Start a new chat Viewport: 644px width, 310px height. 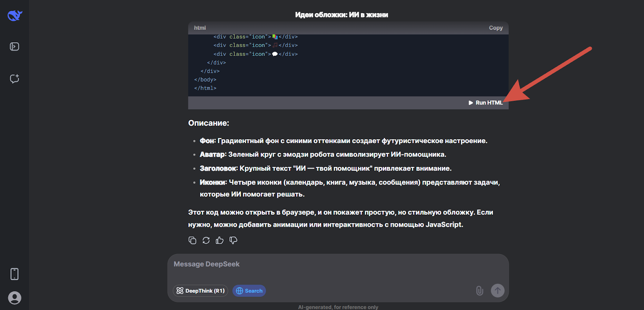click(14, 79)
